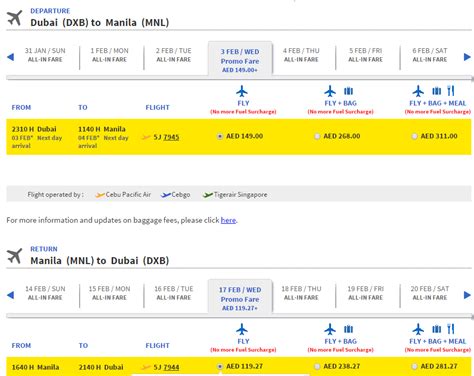Image resolution: width=474 pixels, height=376 pixels.
Task: Click the departure 'FROM' column header
Action: pos(21,108)
